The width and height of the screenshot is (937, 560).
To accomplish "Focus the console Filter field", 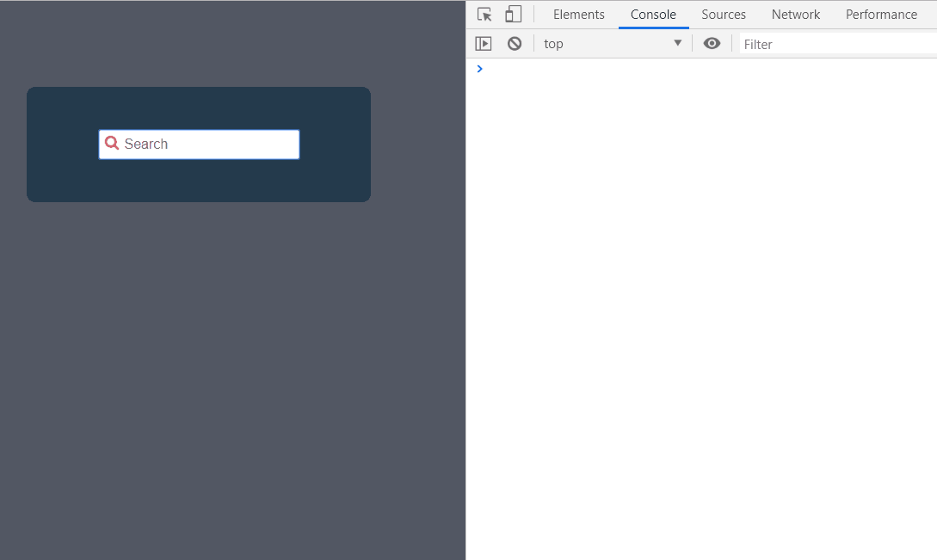I will click(835, 44).
